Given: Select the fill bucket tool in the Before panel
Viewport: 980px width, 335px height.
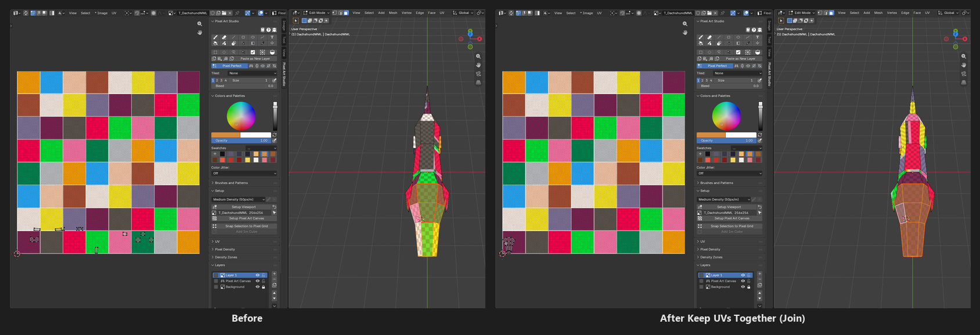Looking at the screenshot, I should click(215, 43).
